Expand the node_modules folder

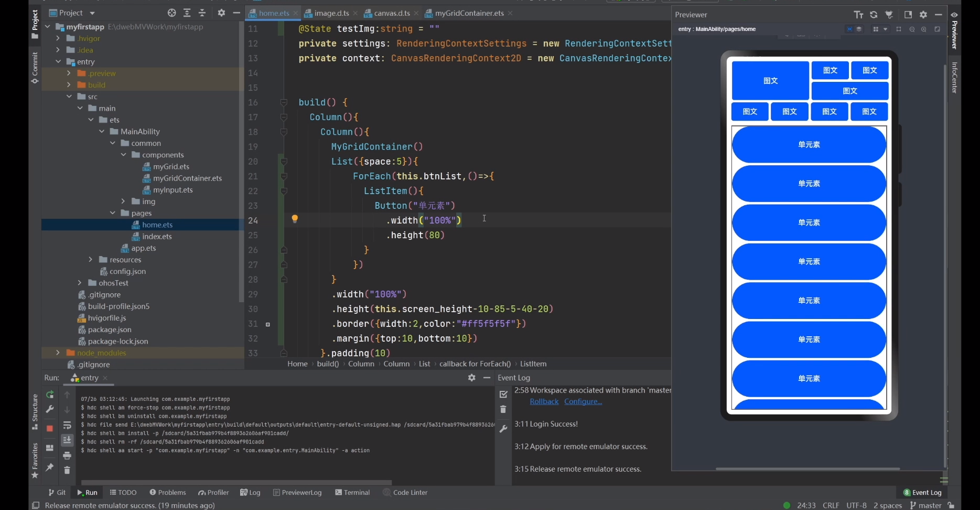58,353
